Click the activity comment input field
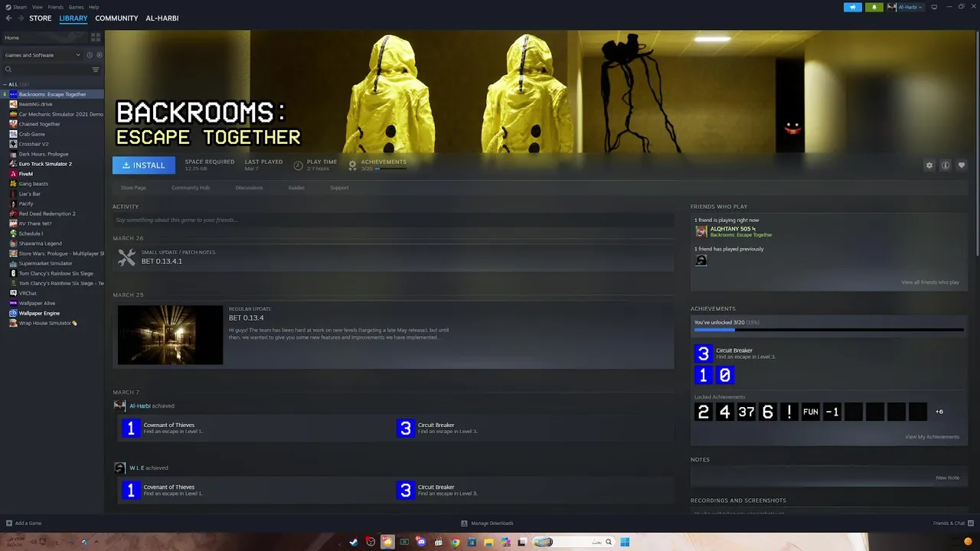This screenshot has height=551, width=980. pyautogui.click(x=394, y=220)
